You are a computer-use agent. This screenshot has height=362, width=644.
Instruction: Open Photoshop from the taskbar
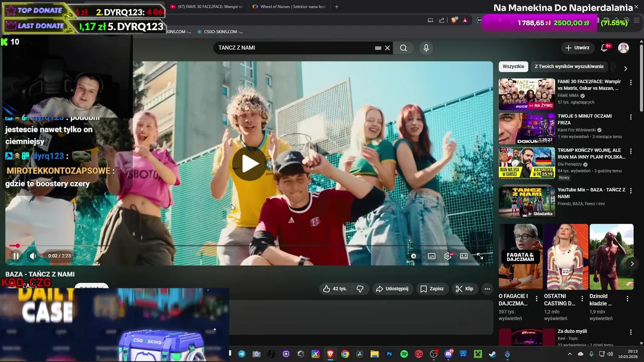tap(389, 354)
